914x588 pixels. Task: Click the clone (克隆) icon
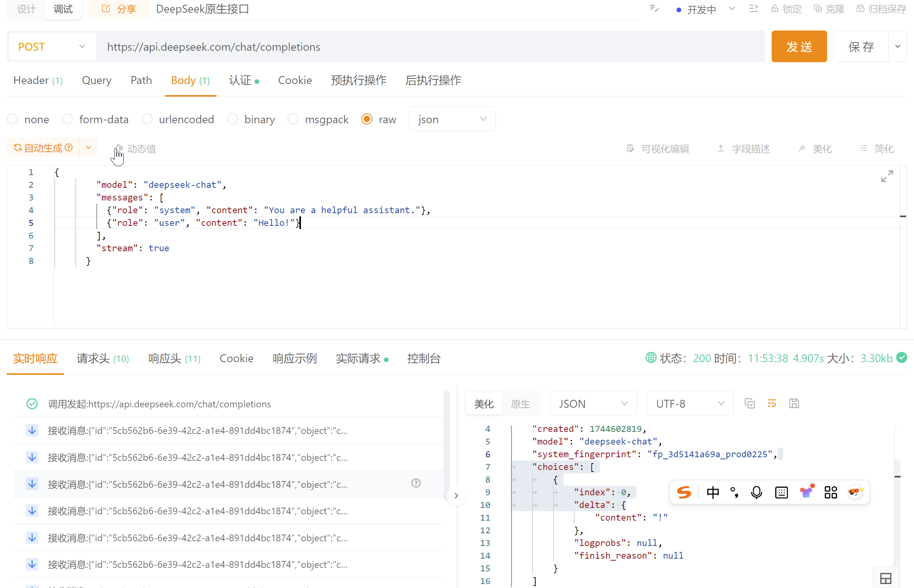tap(818, 9)
